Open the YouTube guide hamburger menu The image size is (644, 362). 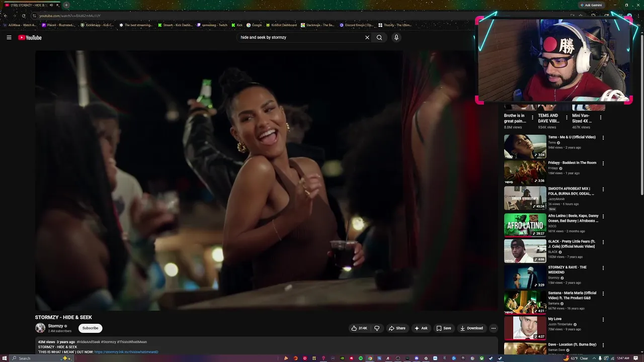(x=9, y=37)
